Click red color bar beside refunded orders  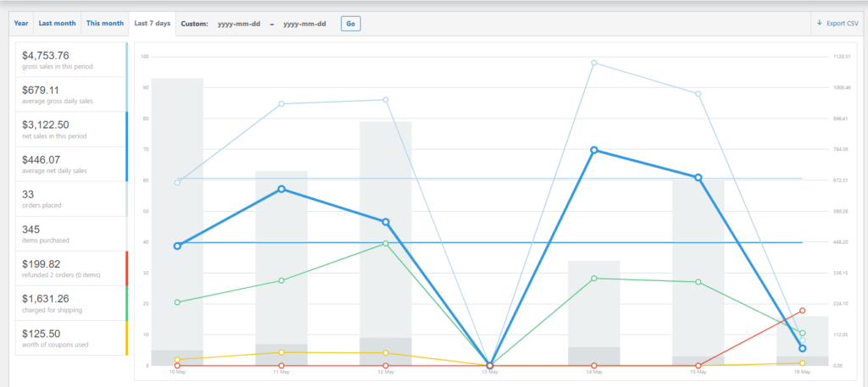(x=127, y=268)
